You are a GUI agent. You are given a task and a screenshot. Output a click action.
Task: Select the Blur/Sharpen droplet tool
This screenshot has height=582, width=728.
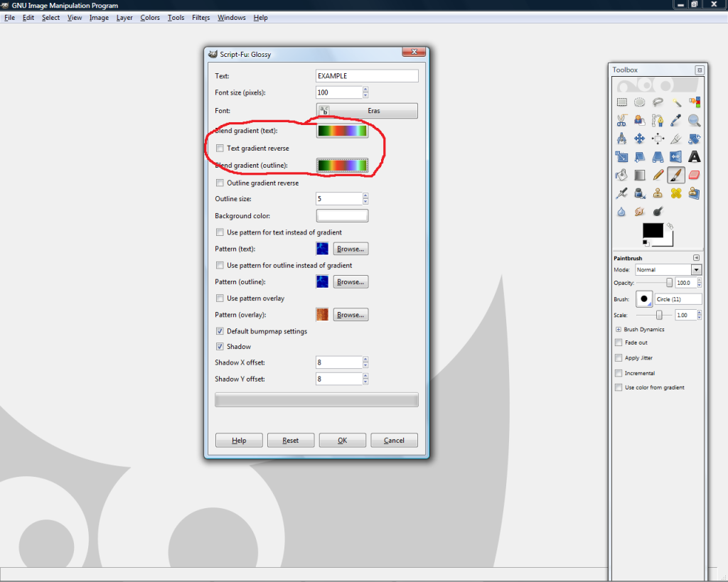coord(621,212)
